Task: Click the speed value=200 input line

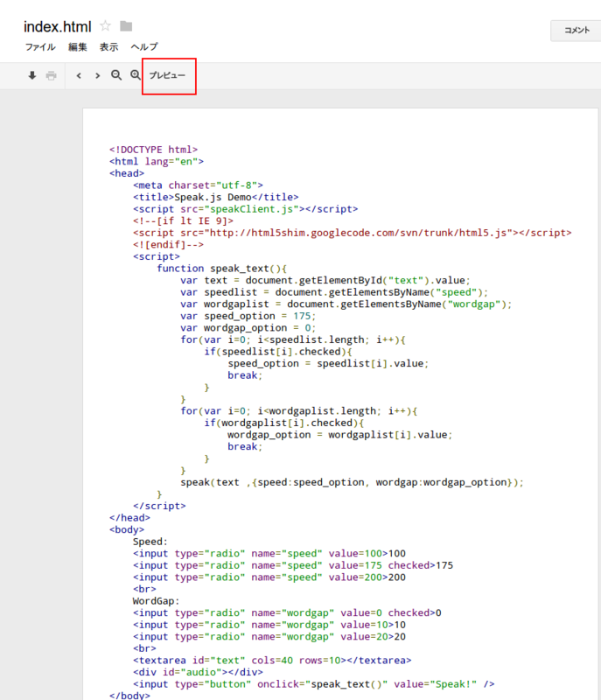Action: (269, 577)
